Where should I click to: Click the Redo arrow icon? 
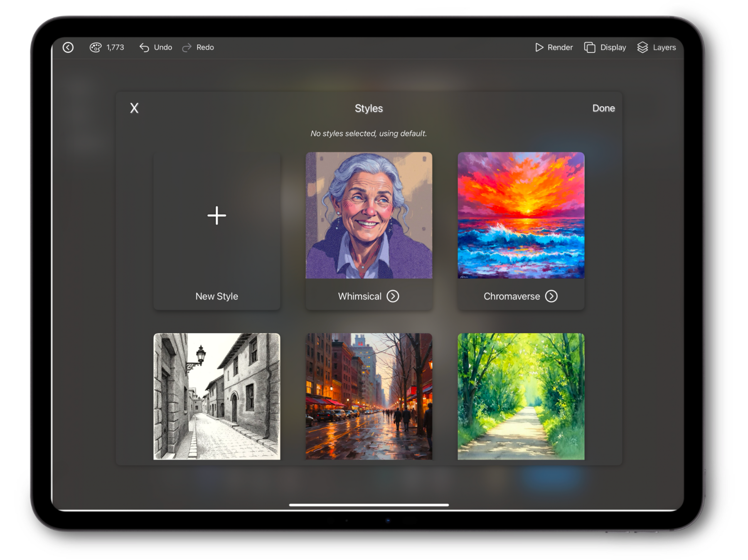(x=187, y=47)
